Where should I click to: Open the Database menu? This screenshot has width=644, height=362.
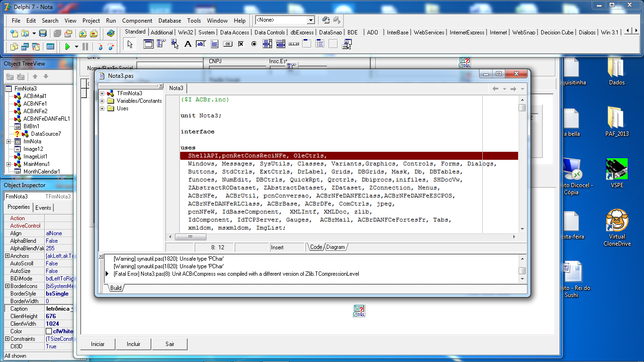point(170,21)
